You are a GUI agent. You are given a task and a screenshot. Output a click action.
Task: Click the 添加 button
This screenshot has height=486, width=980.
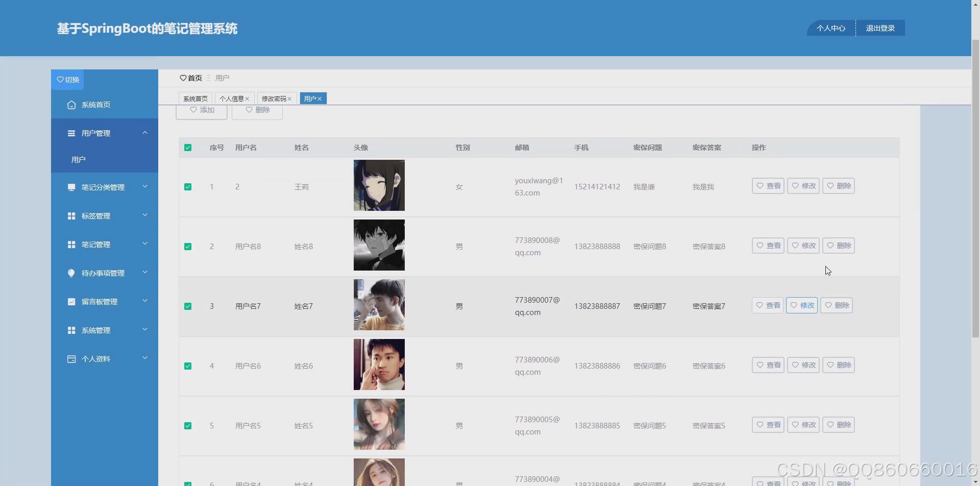202,112
